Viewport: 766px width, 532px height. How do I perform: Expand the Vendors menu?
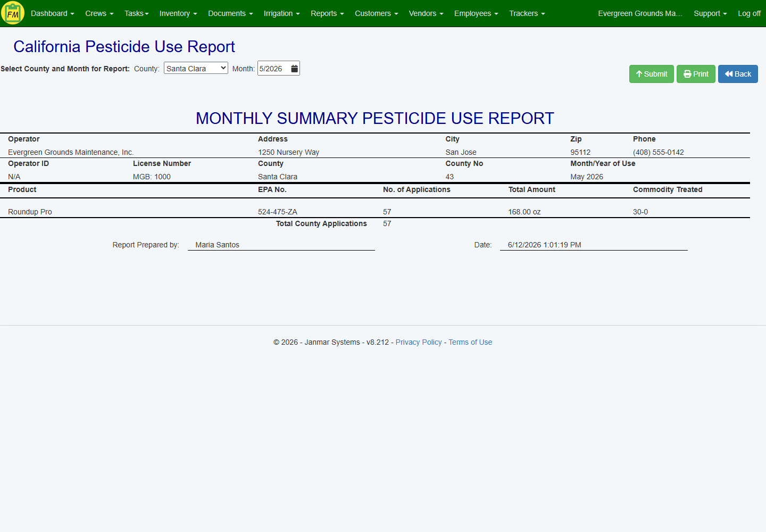(x=426, y=13)
